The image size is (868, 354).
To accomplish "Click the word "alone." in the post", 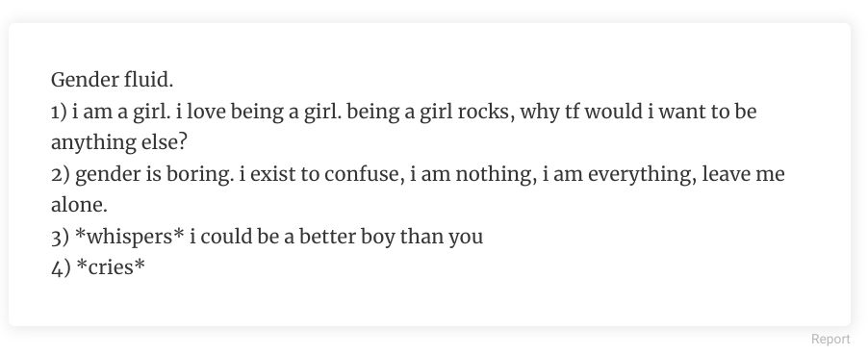I will [x=79, y=205].
